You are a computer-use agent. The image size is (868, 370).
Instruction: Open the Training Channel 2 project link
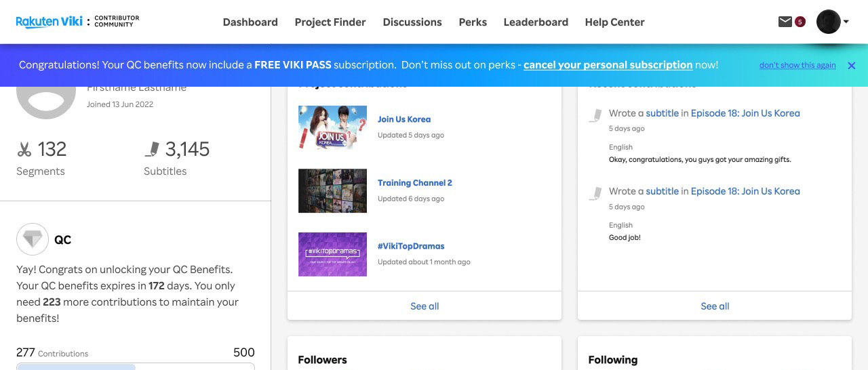415,183
